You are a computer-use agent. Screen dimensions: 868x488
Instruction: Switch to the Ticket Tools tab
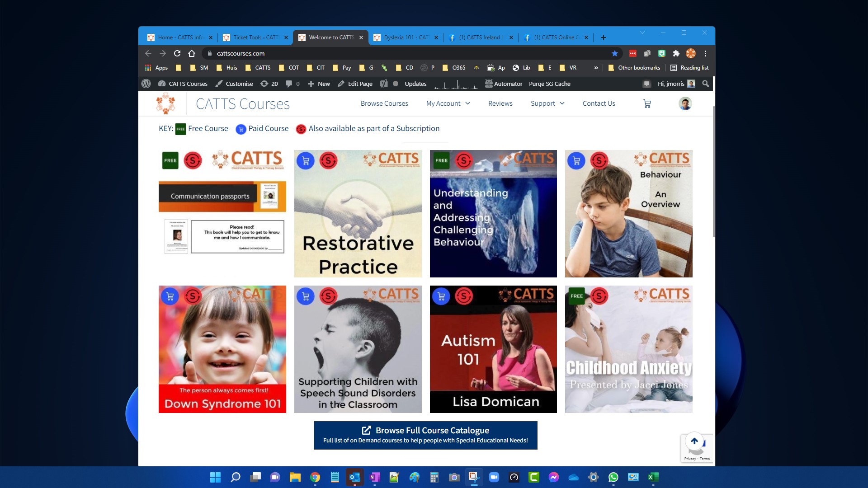pos(255,38)
